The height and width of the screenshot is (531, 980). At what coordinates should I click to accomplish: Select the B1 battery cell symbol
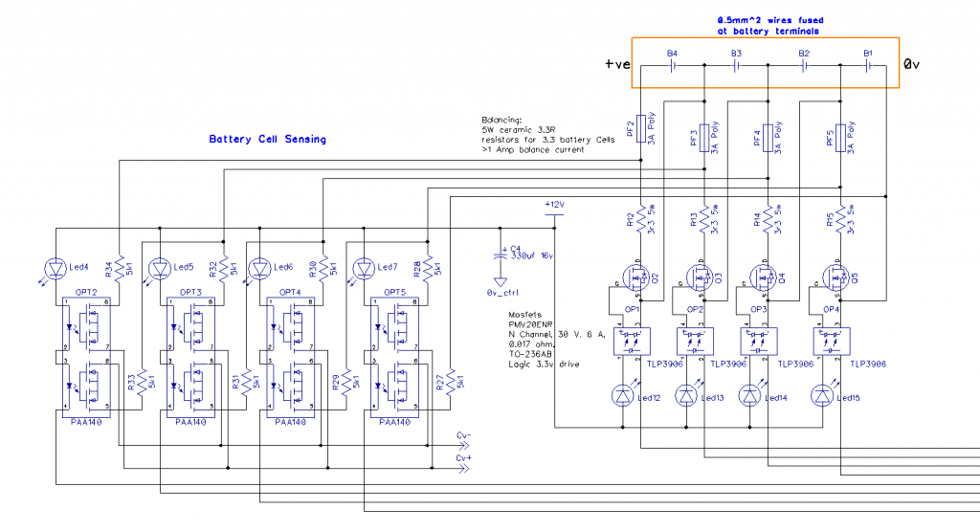click(869, 66)
